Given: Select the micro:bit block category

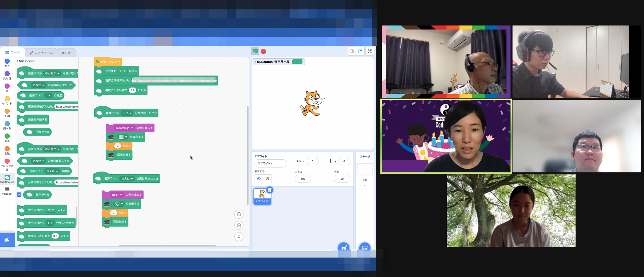Looking at the screenshot, I should [x=7, y=191].
